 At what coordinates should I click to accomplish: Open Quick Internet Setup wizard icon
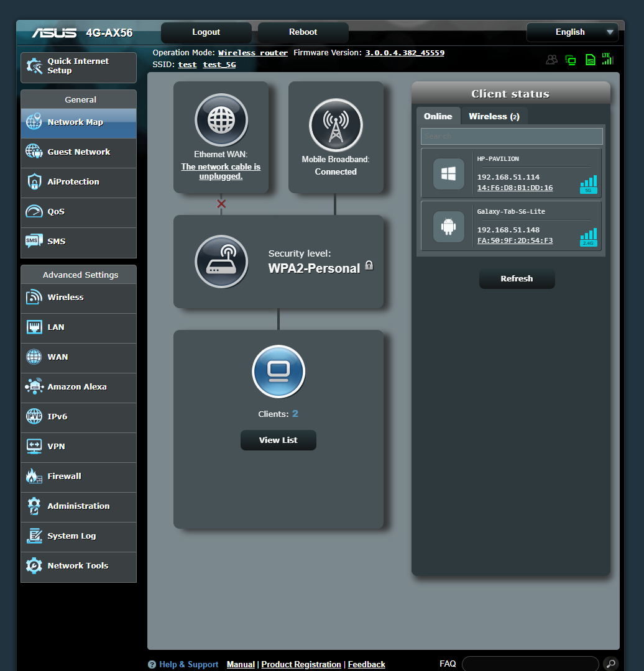(34, 66)
